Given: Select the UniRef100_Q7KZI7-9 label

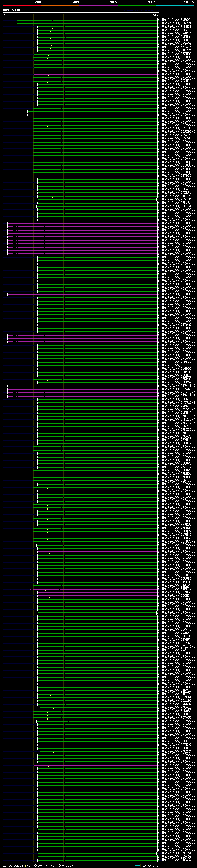Looking at the screenshot, I should click(x=179, y=426).
